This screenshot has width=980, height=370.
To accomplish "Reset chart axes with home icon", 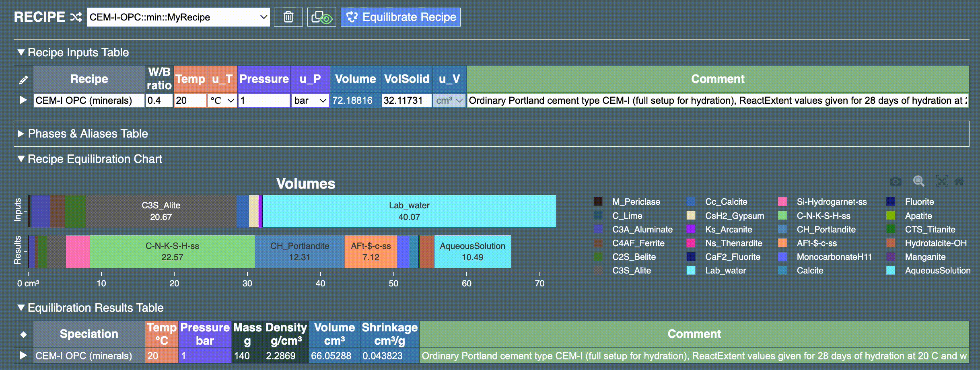I will pyautogui.click(x=959, y=181).
